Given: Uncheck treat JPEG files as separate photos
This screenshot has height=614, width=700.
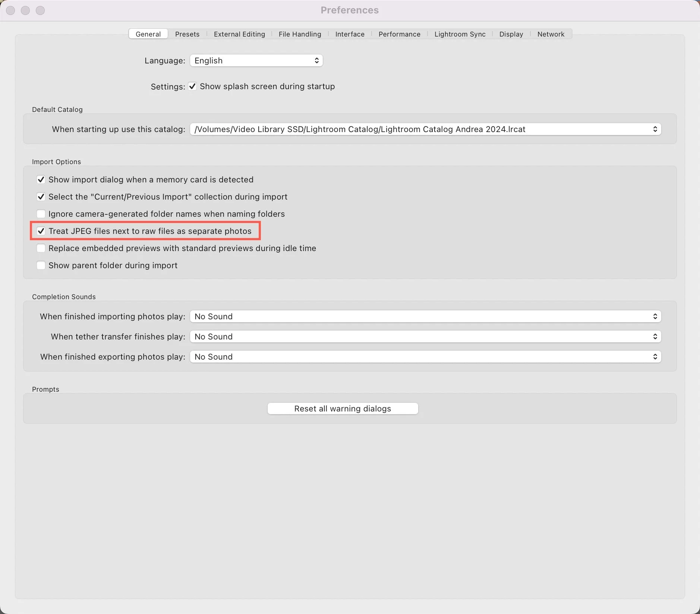Looking at the screenshot, I should coord(41,231).
